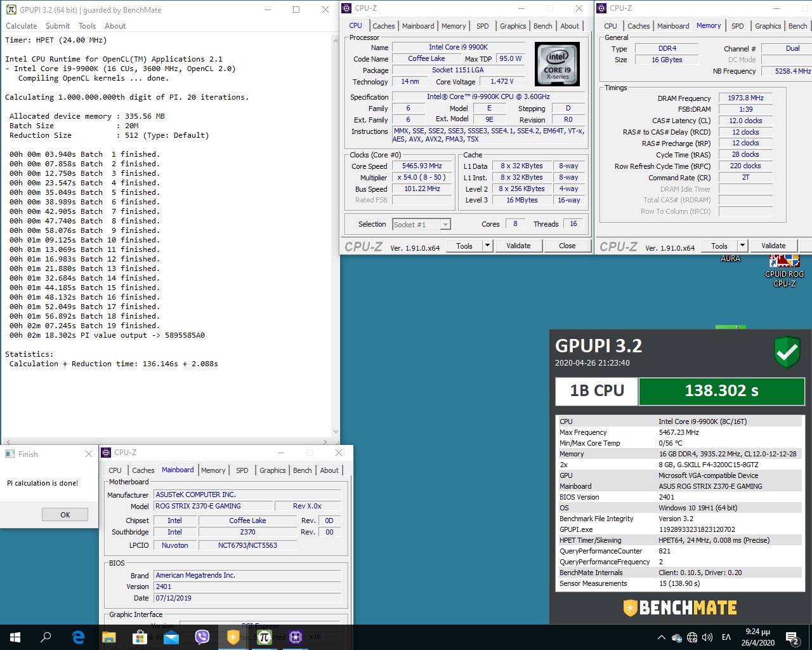The image size is (812, 650).
Task: Open Graphics tab in CPU-Z CPU window
Action: 513,26
